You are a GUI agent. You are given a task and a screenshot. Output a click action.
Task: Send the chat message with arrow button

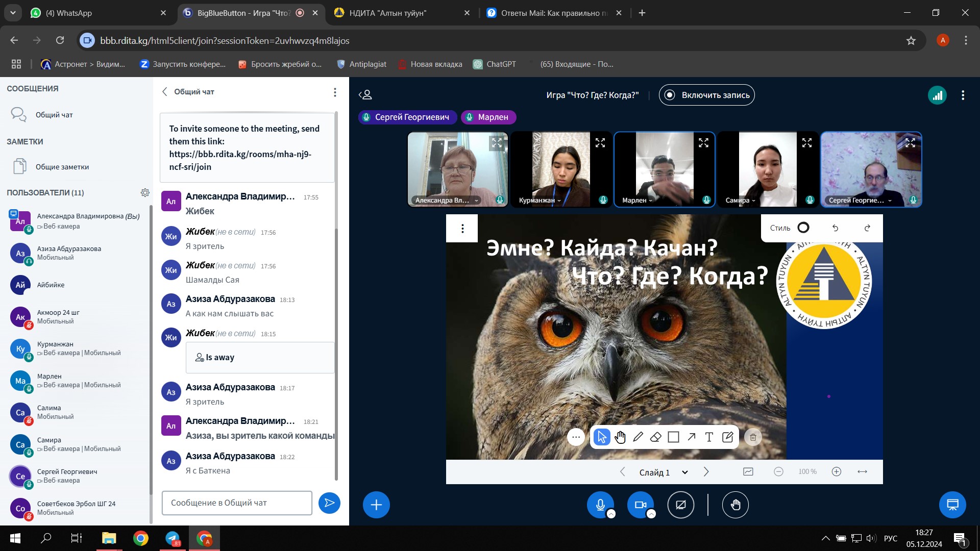(x=329, y=503)
